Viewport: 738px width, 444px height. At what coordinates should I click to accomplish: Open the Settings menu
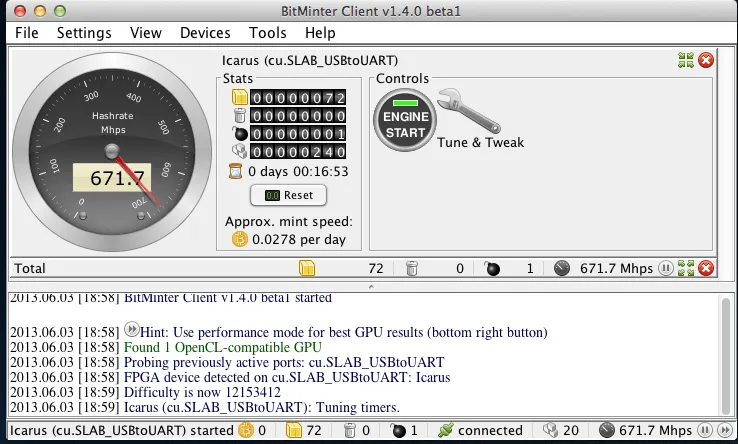[84, 33]
